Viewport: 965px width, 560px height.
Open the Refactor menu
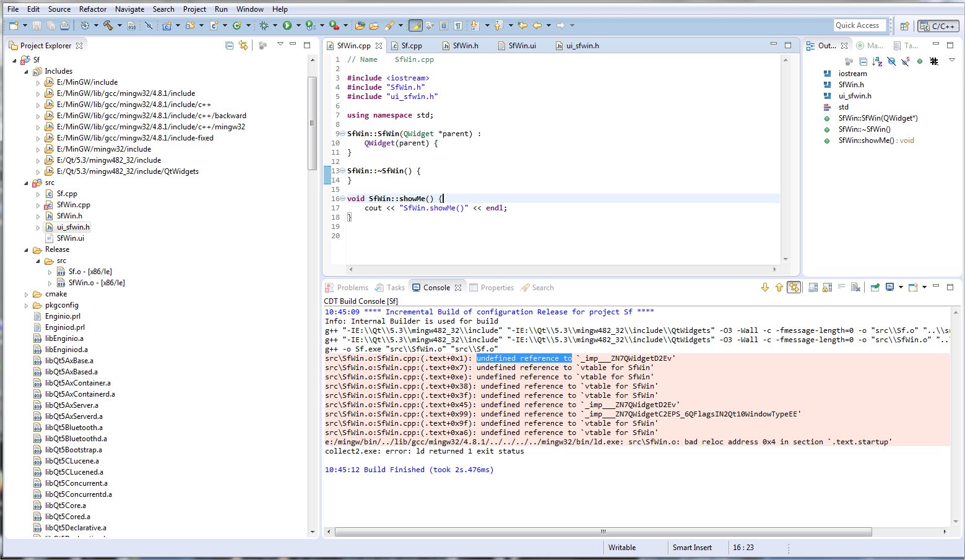tap(93, 9)
